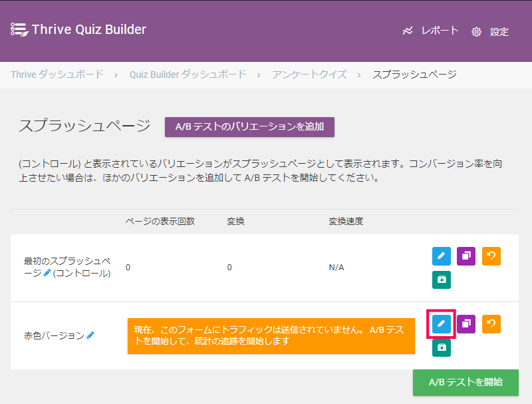
Task: Click the Thrive Quiz Builder logo icon
Action: [x=19, y=30]
